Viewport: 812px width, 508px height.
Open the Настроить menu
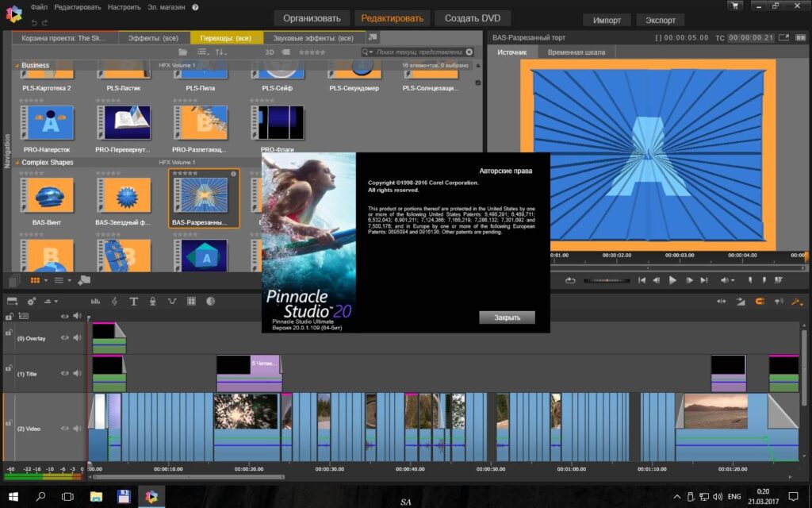point(124,7)
